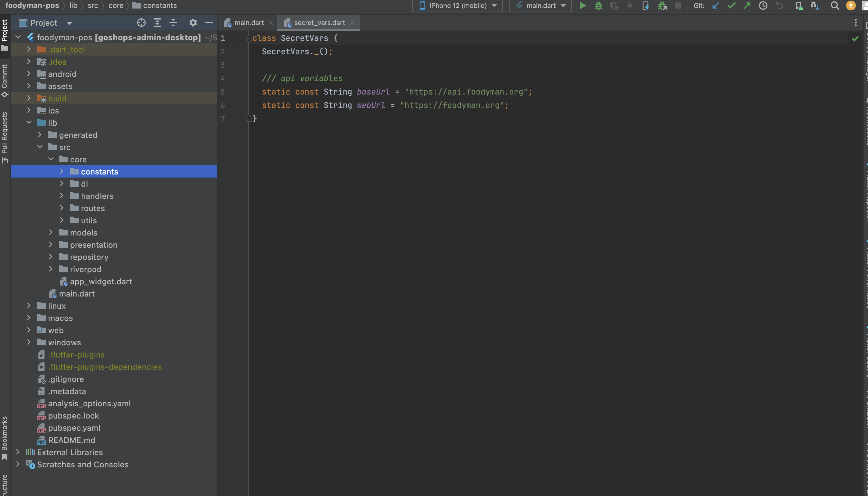Screen dimensions: 868x496
Task: Open Search Everywhere magnifier
Action: coord(835,5)
